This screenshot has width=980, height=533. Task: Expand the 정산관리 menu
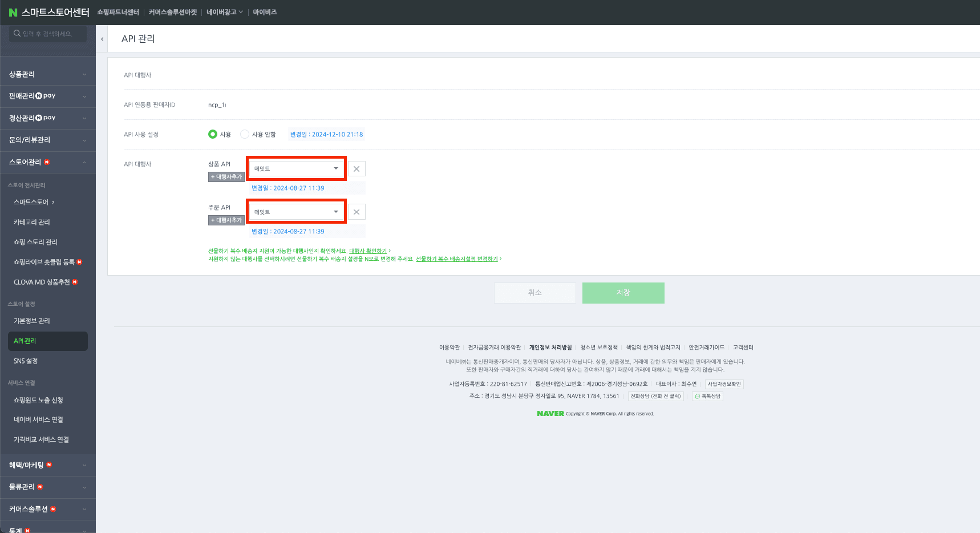tap(48, 118)
